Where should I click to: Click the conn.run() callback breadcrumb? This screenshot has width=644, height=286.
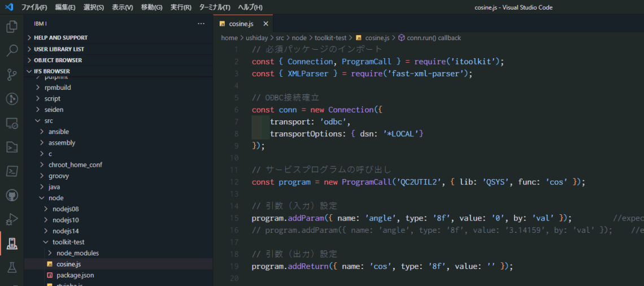[433, 38]
